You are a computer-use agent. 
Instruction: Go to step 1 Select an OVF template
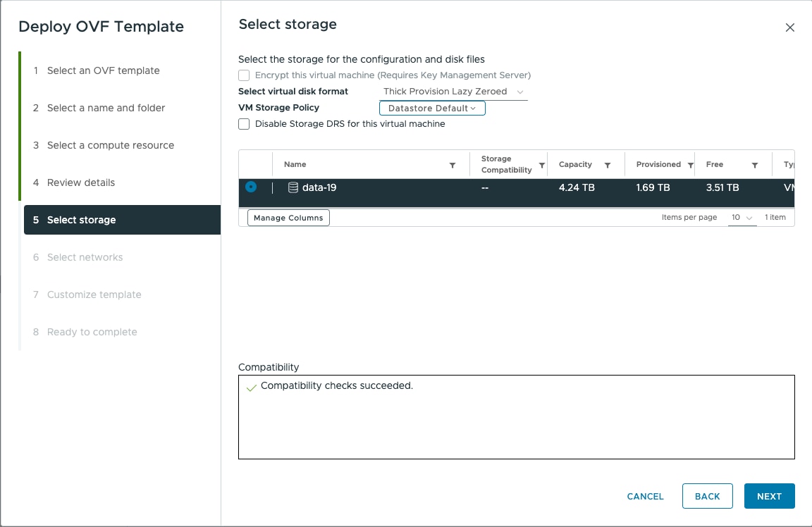[x=103, y=70]
